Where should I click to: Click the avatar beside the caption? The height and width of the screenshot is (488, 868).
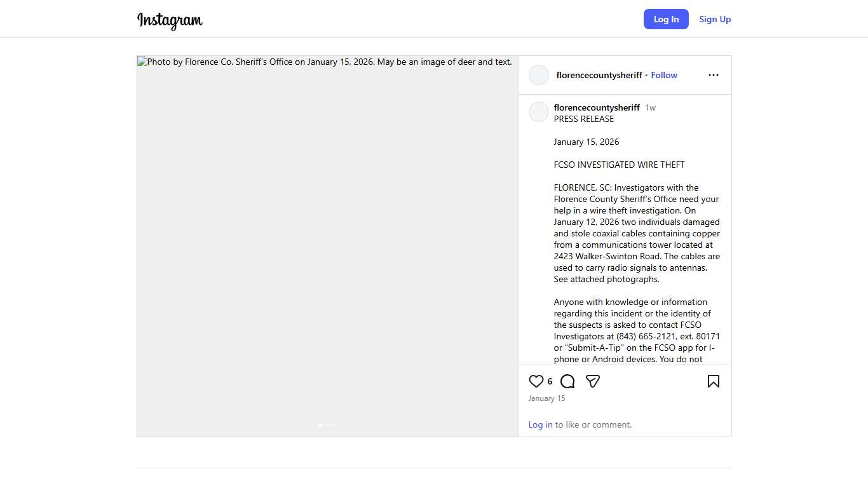(x=539, y=112)
